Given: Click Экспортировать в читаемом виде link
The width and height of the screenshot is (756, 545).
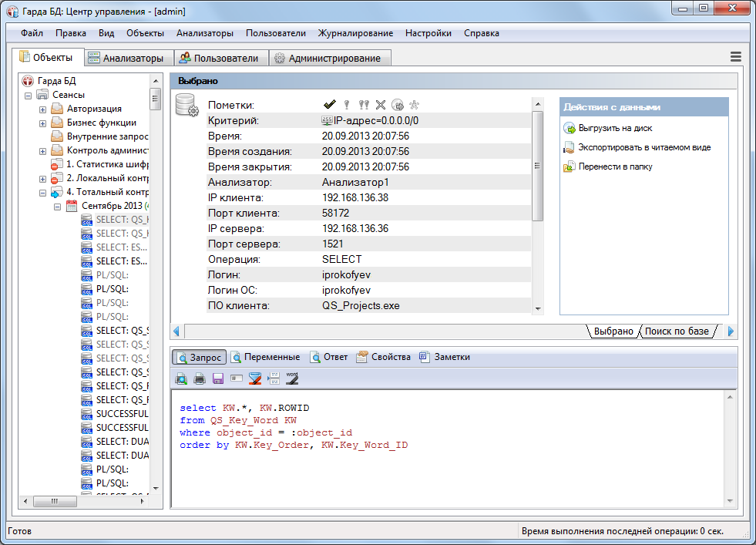Looking at the screenshot, I should click(x=643, y=147).
